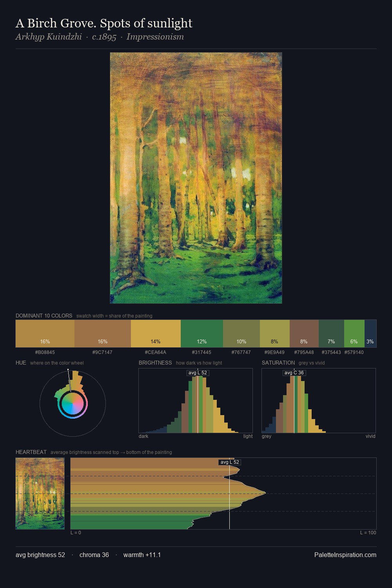Click the main Birch Grove painting image

pos(196,178)
